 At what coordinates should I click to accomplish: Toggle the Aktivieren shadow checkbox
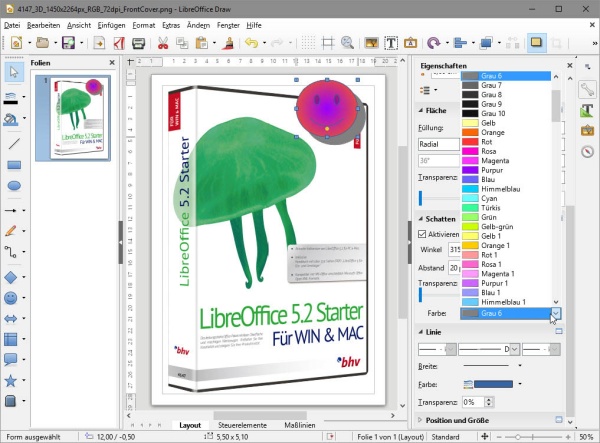tap(422, 234)
